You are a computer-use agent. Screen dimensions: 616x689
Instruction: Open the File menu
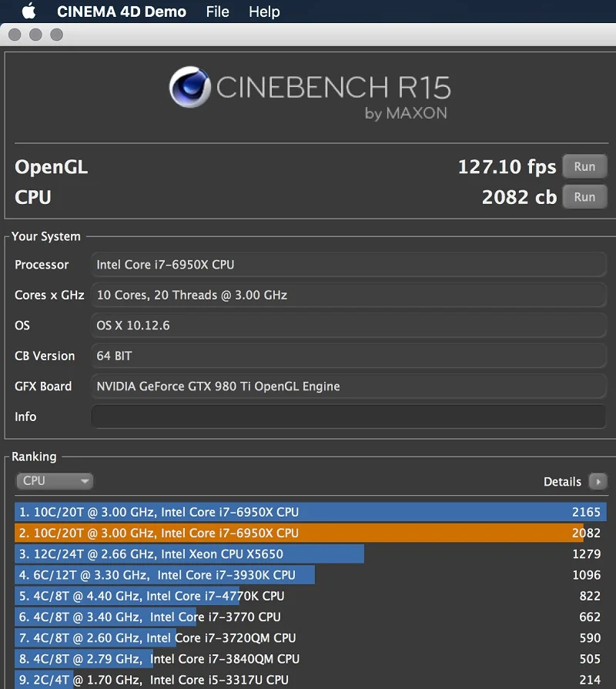217,12
